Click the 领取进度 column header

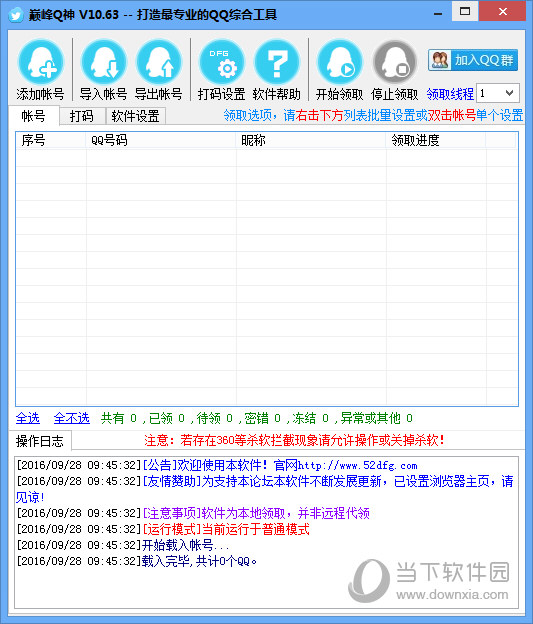(x=436, y=140)
